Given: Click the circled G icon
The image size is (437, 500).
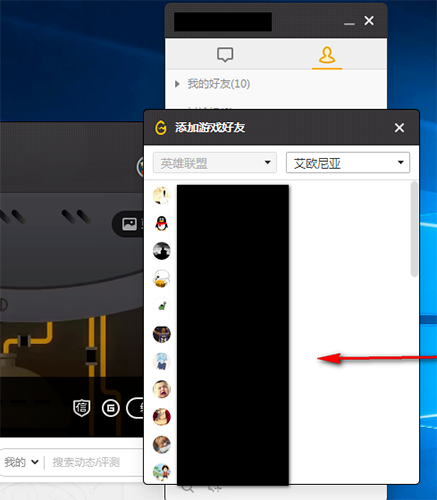Looking at the screenshot, I should click(x=111, y=407).
